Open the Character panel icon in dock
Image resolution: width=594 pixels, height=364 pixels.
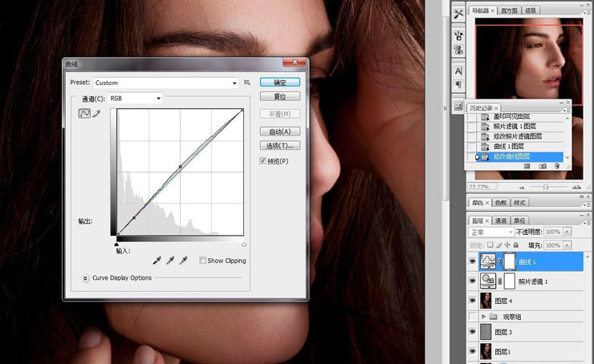tap(458, 71)
